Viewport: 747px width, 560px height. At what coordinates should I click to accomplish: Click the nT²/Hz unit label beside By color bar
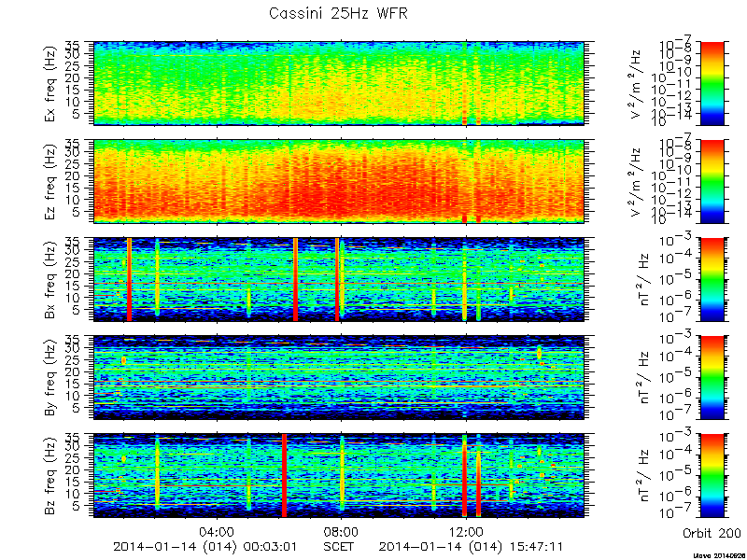click(641, 378)
